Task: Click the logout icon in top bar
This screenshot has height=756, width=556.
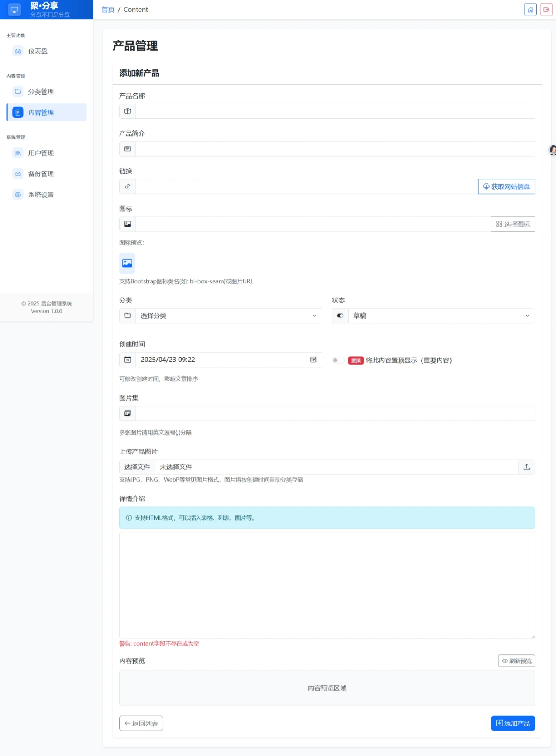Action: click(546, 10)
